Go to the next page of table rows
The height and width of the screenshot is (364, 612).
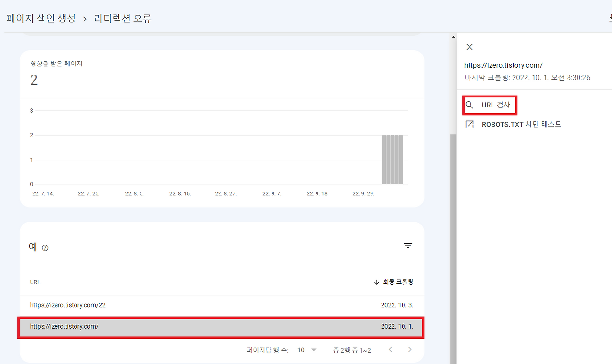click(410, 350)
